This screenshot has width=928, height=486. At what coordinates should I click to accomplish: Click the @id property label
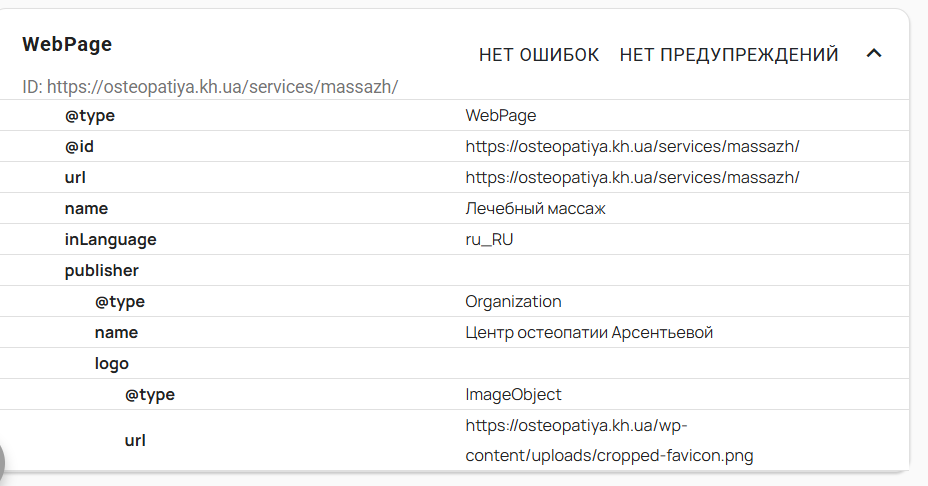pyautogui.click(x=80, y=147)
